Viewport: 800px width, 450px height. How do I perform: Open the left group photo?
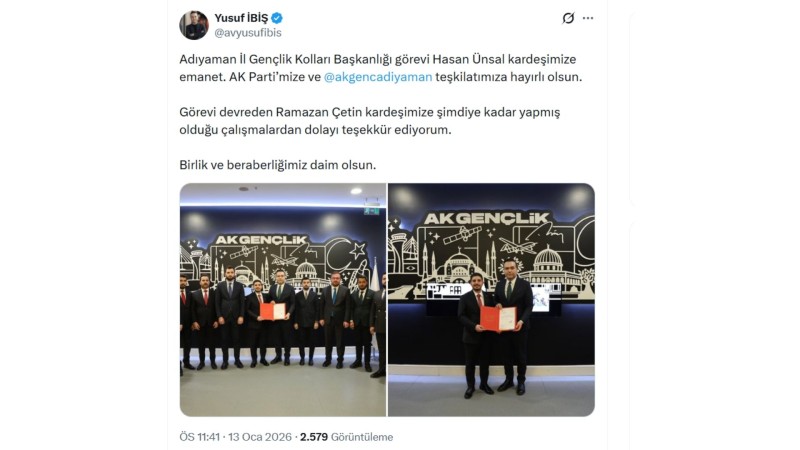(x=283, y=299)
